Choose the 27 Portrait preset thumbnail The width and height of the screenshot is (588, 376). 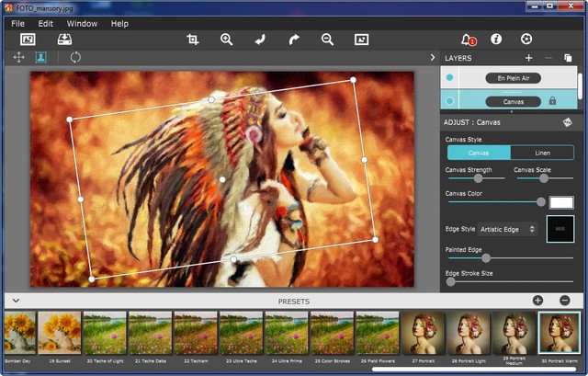423,332
